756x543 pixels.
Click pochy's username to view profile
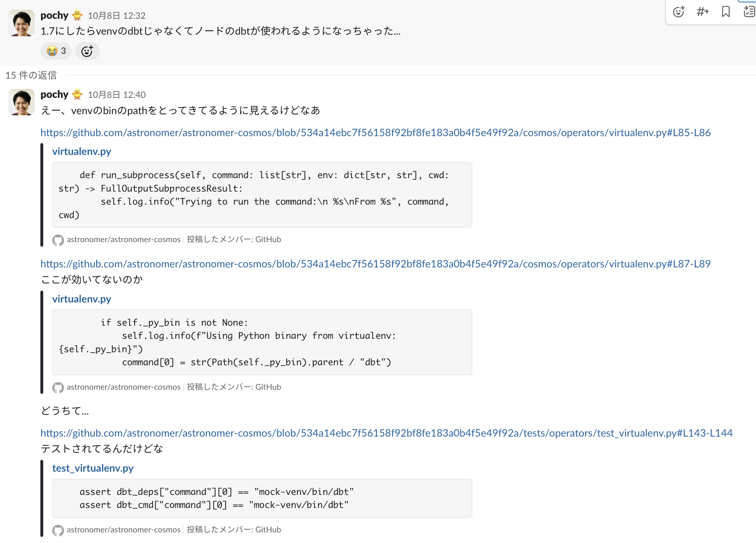tap(54, 15)
